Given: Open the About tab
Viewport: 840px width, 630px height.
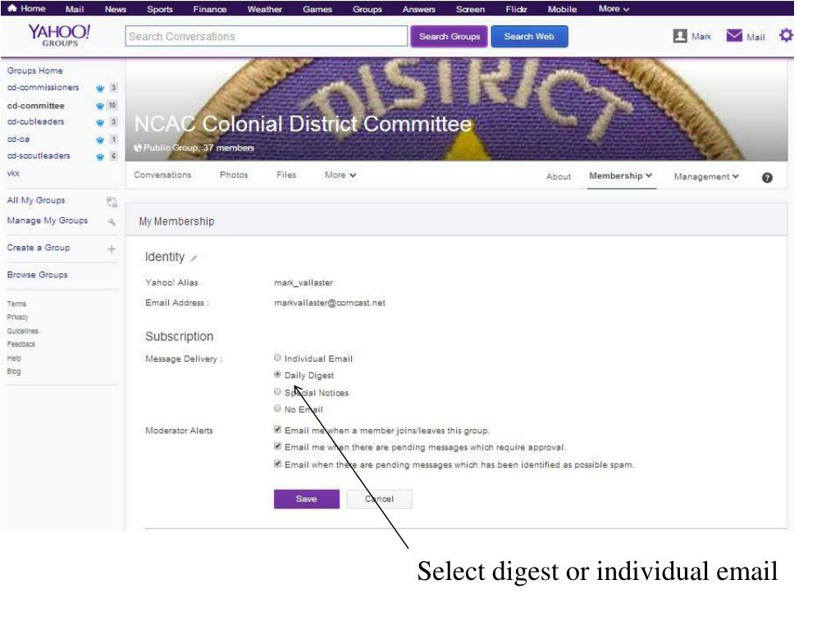Looking at the screenshot, I should coord(558,176).
